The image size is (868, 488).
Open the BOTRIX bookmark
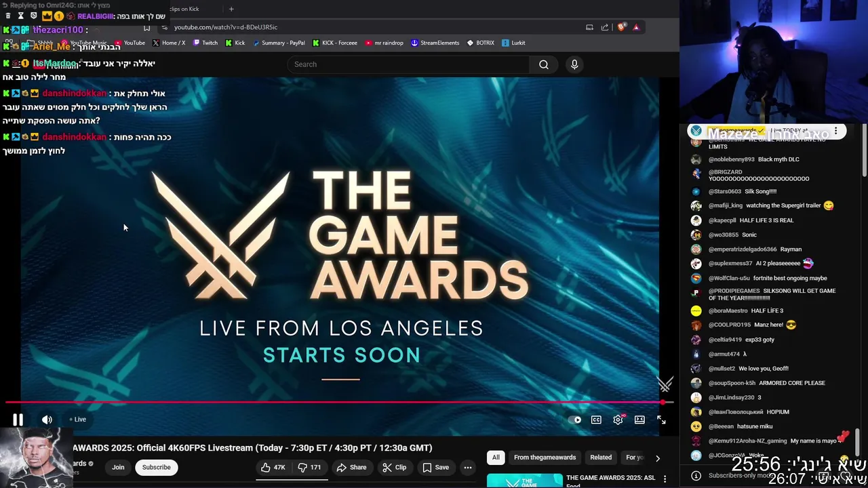(481, 43)
